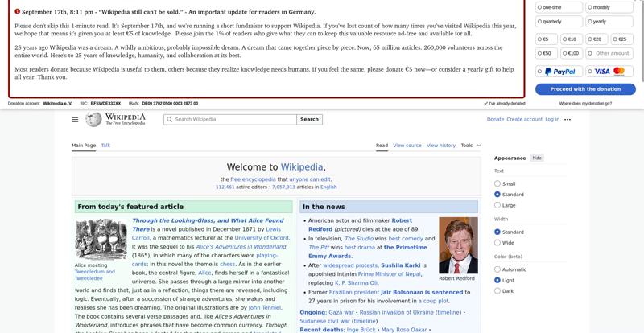Image resolution: width=644 pixels, height=333 pixels.
Task: Hide the Appearance panel
Action: point(537,158)
